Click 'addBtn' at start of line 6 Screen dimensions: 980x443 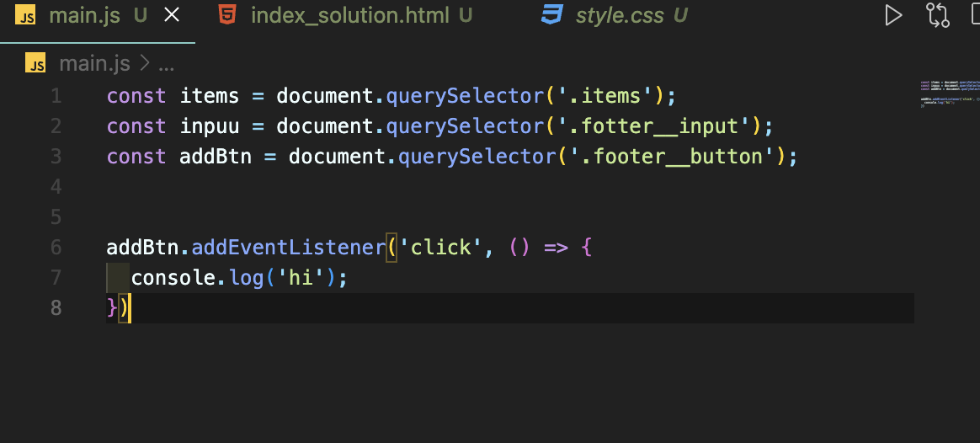point(142,248)
